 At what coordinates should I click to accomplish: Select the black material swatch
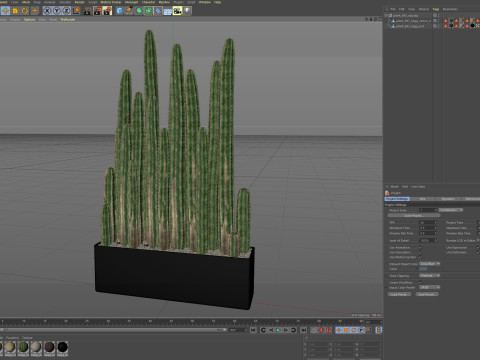[62, 347]
